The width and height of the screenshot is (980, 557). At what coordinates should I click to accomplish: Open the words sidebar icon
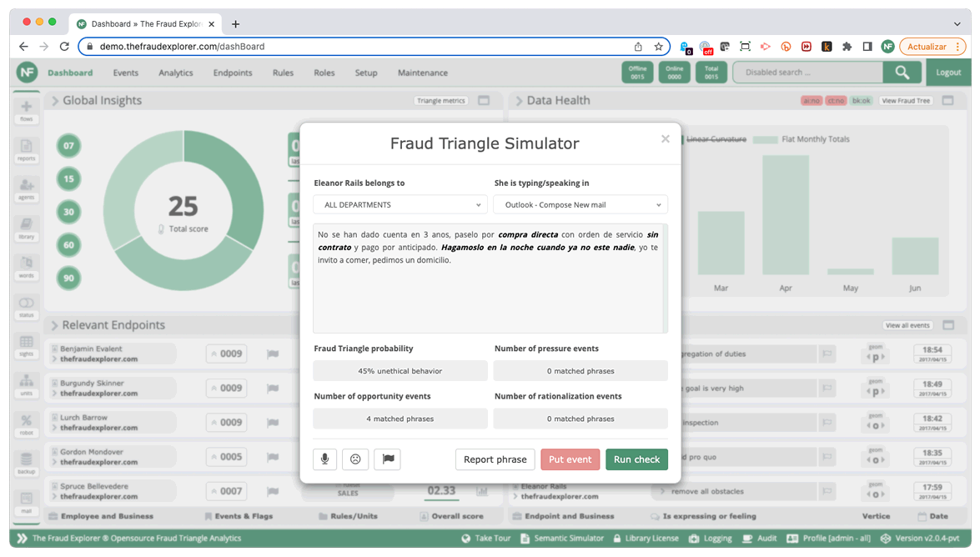click(26, 267)
